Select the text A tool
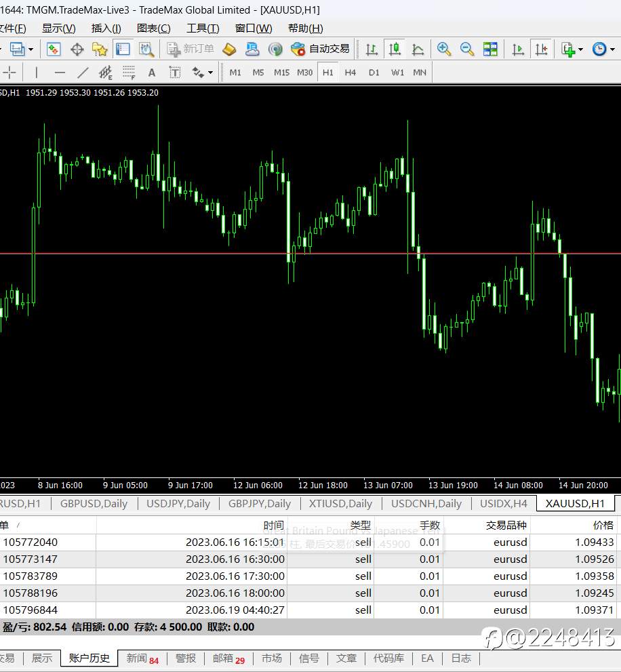This screenshot has width=621, height=672. tap(152, 73)
